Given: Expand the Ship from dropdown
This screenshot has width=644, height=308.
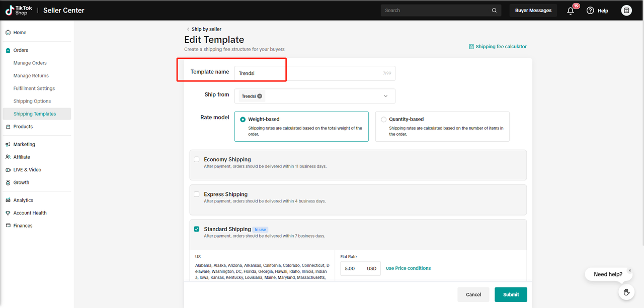Looking at the screenshot, I should point(385,96).
